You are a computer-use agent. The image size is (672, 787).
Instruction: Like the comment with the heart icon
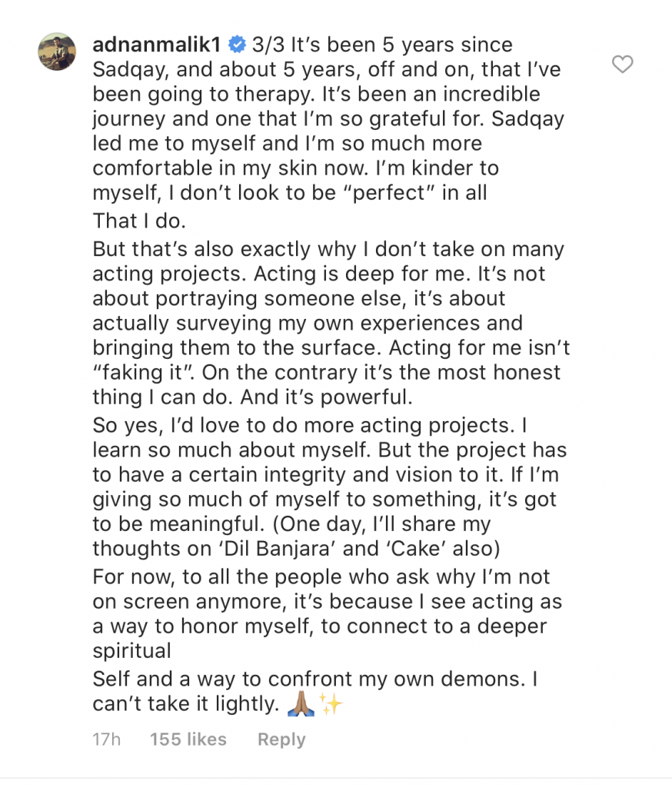click(x=622, y=65)
